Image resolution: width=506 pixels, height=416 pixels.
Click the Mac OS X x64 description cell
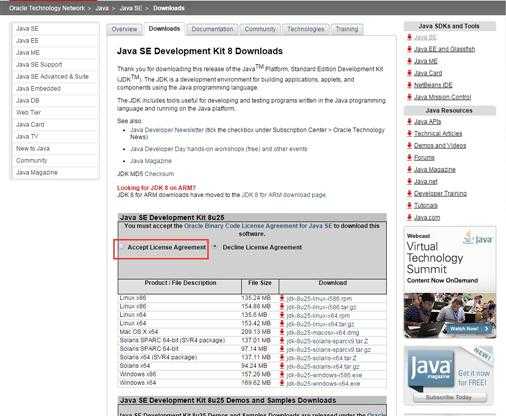point(139,332)
